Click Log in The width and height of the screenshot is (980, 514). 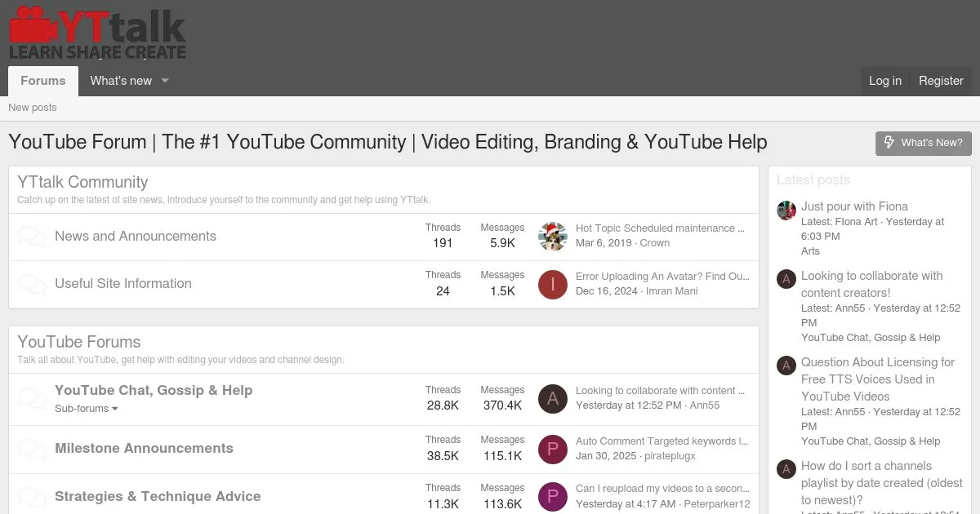[x=885, y=81]
